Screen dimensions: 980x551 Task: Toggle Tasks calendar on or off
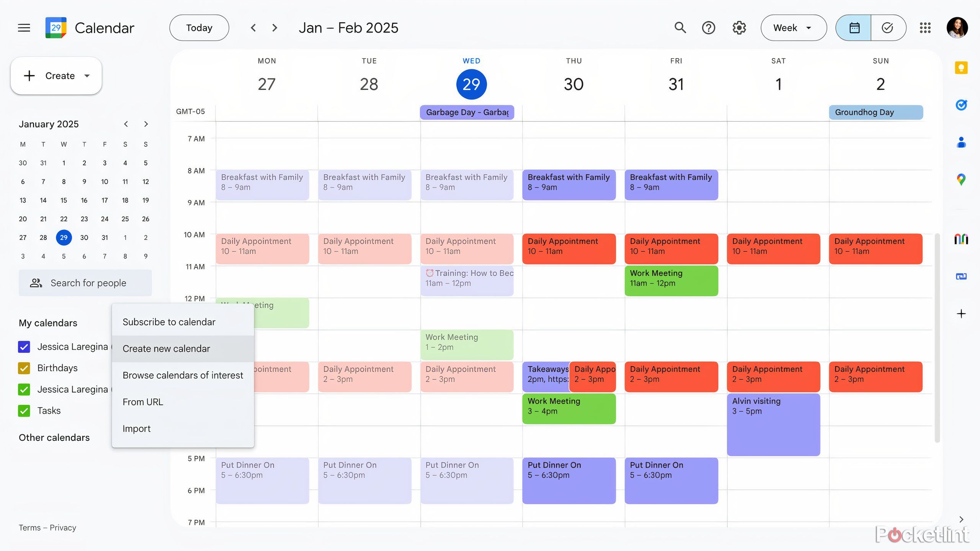pos(24,411)
